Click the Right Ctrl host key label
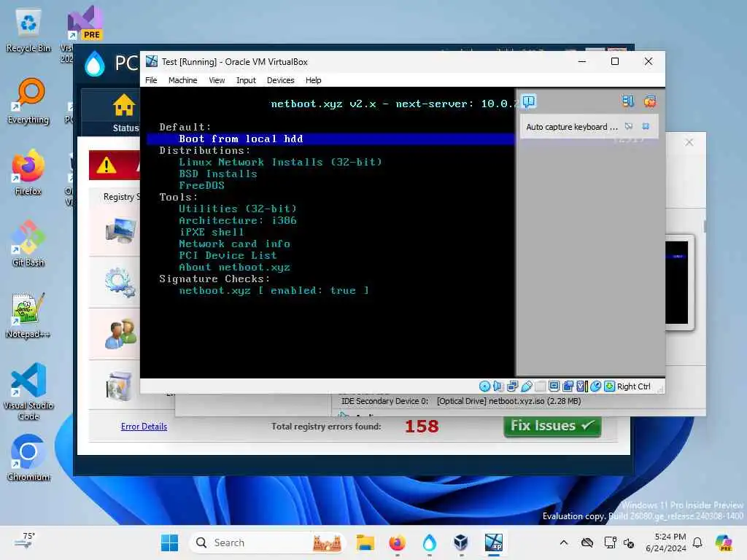This screenshot has height=560, width=747. coord(633,386)
